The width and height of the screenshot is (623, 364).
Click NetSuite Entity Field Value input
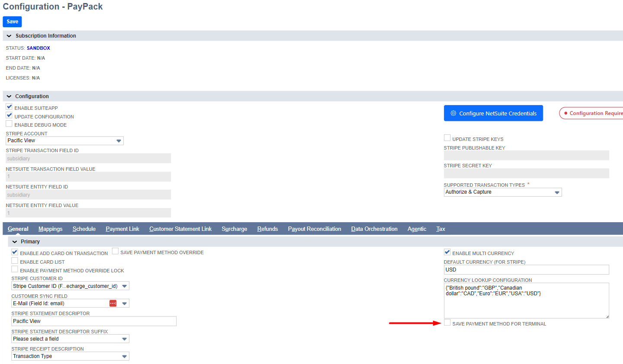coord(88,213)
